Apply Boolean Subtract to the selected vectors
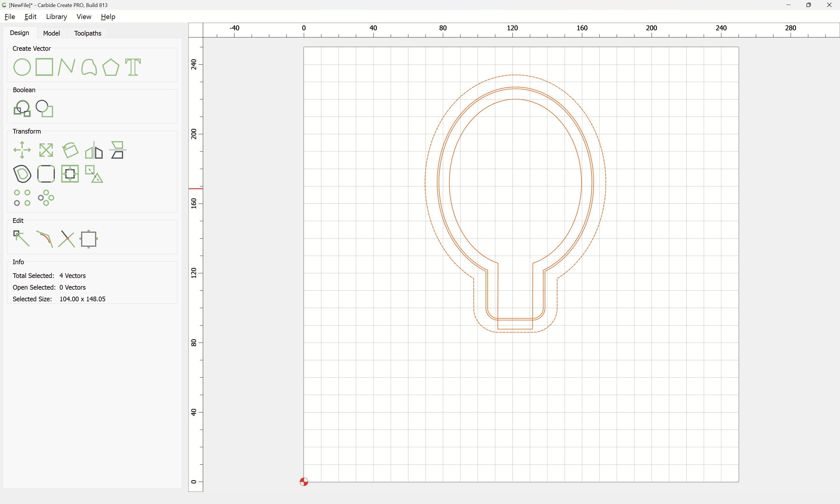Screen dimensions: 840x504 pos(44,108)
